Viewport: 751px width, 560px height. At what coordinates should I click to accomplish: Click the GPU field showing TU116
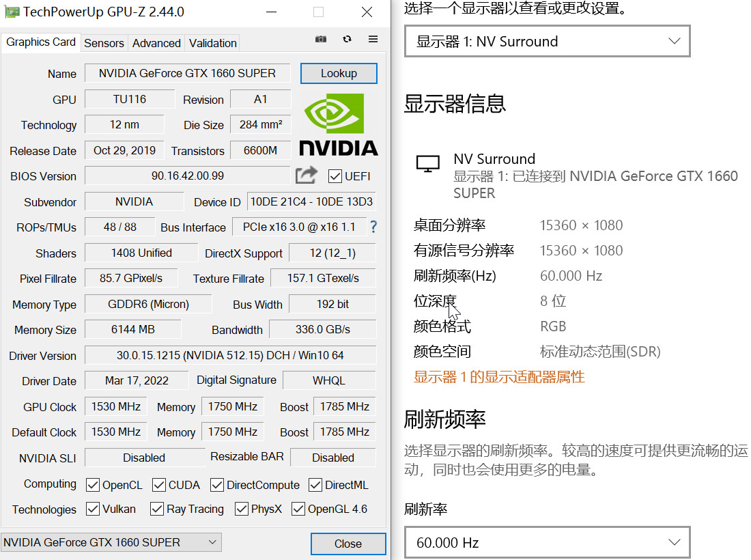[129, 99]
